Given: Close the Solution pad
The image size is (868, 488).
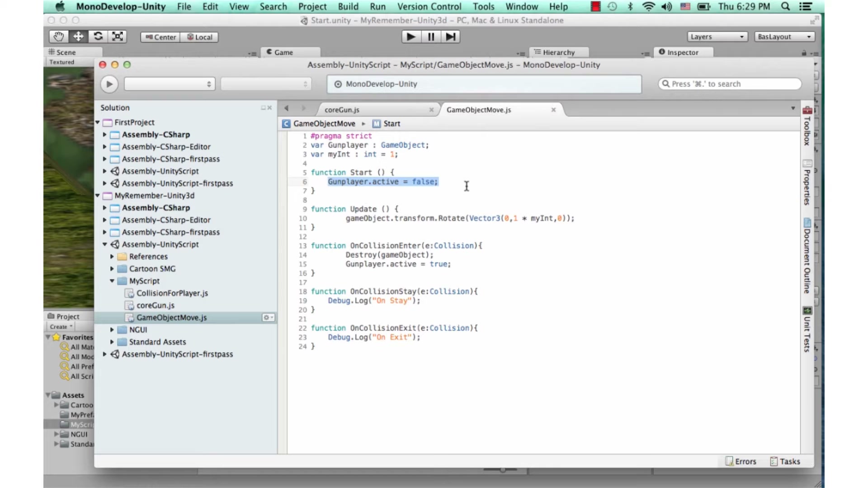Looking at the screenshot, I should 269,108.
